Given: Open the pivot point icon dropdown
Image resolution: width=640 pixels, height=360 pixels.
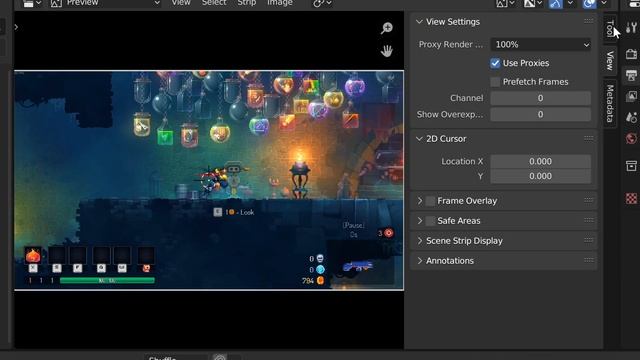Looking at the screenshot, I should pos(322,3).
